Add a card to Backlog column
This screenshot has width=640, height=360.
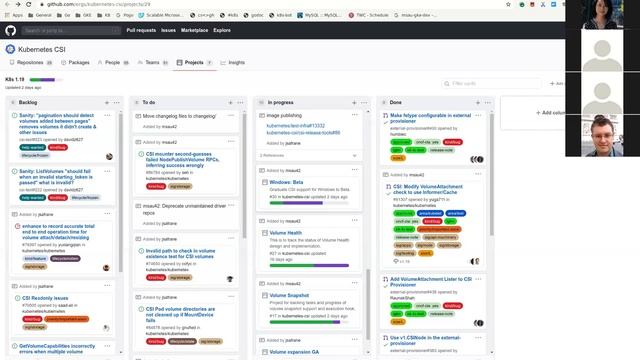[107, 102]
